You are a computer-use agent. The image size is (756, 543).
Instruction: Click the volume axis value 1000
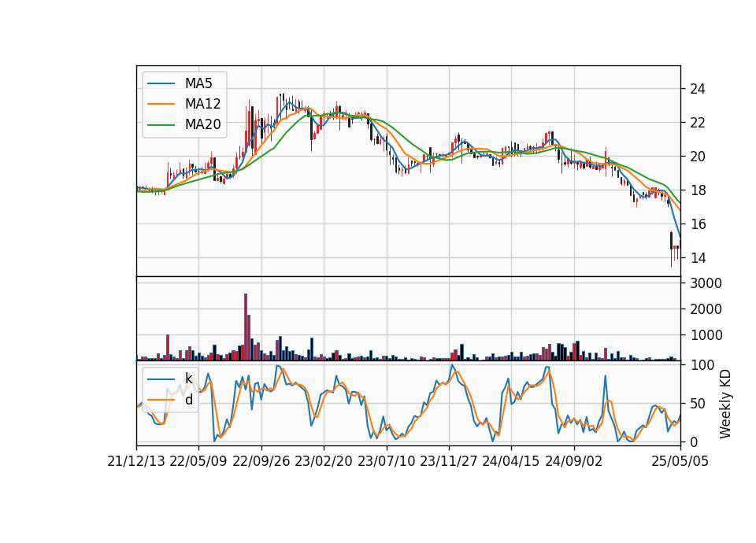point(706,335)
